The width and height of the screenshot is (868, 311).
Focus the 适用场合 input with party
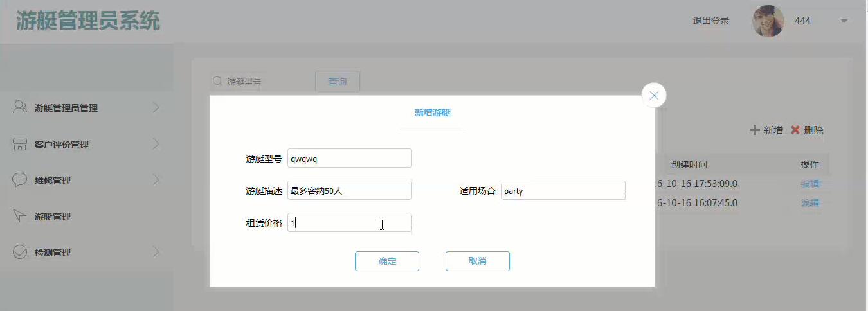pyautogui.click(x=563, y=190)
